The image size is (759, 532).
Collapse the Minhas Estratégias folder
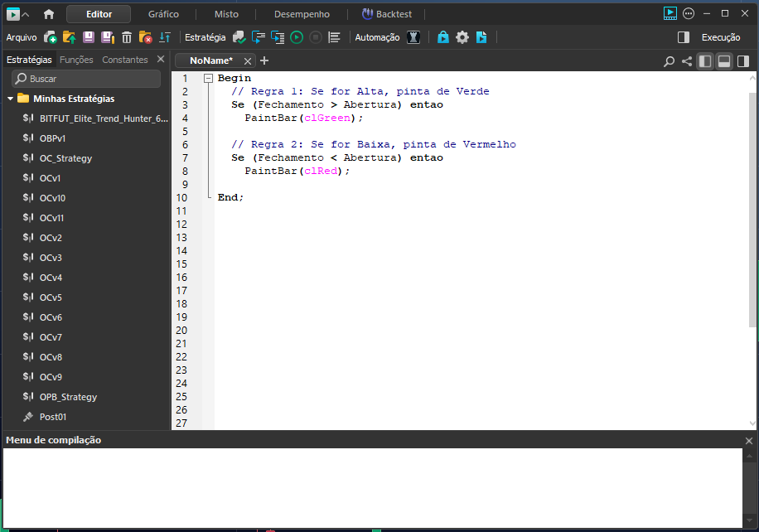click(x=10, y=99)
